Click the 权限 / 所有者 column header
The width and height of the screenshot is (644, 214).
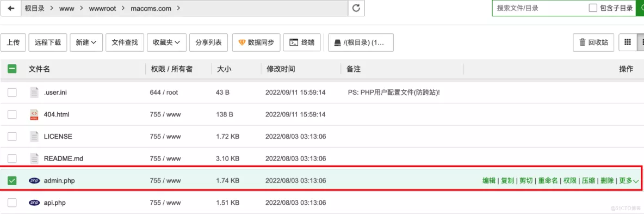[172, 69]
